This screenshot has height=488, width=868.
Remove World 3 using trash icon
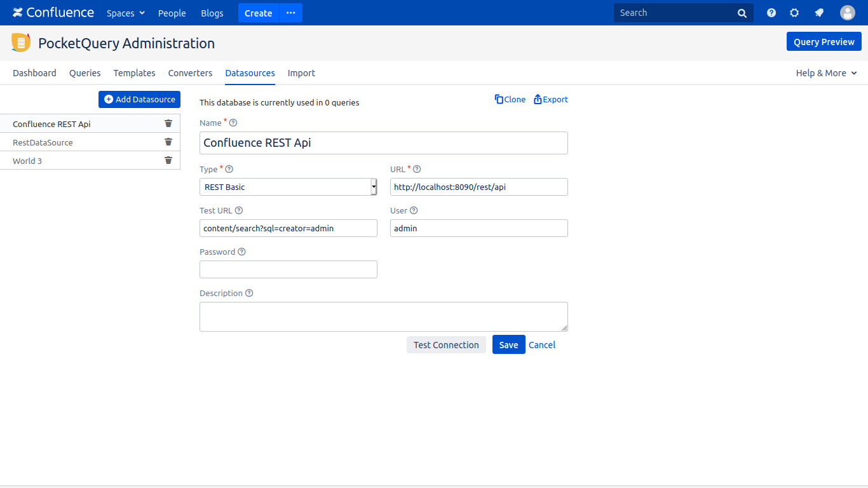coord(168,161)
